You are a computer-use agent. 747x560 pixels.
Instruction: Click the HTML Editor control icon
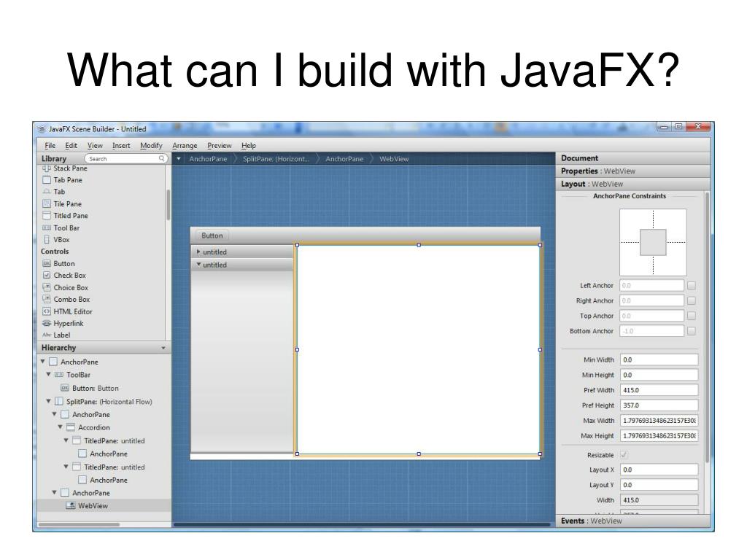(x=46, y=311)
